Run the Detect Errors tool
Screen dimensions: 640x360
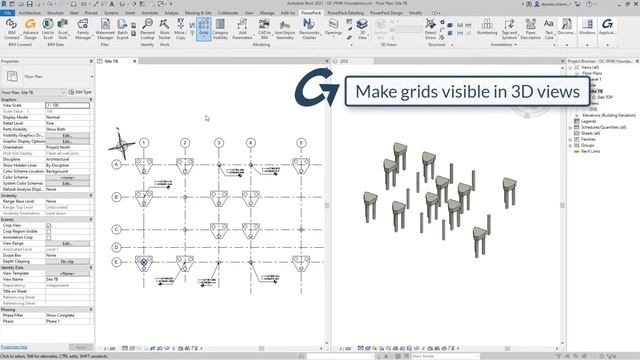point(430,29)
